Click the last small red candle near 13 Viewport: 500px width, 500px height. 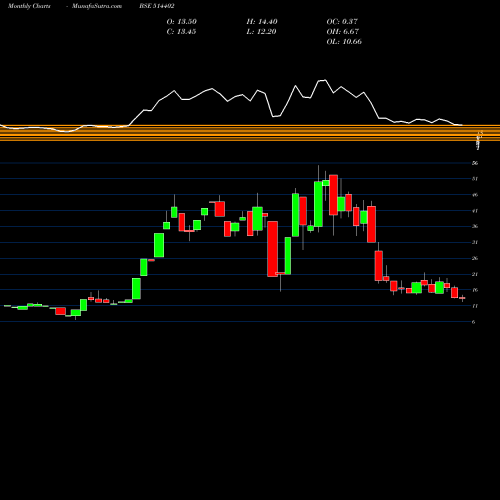[462, 298]
